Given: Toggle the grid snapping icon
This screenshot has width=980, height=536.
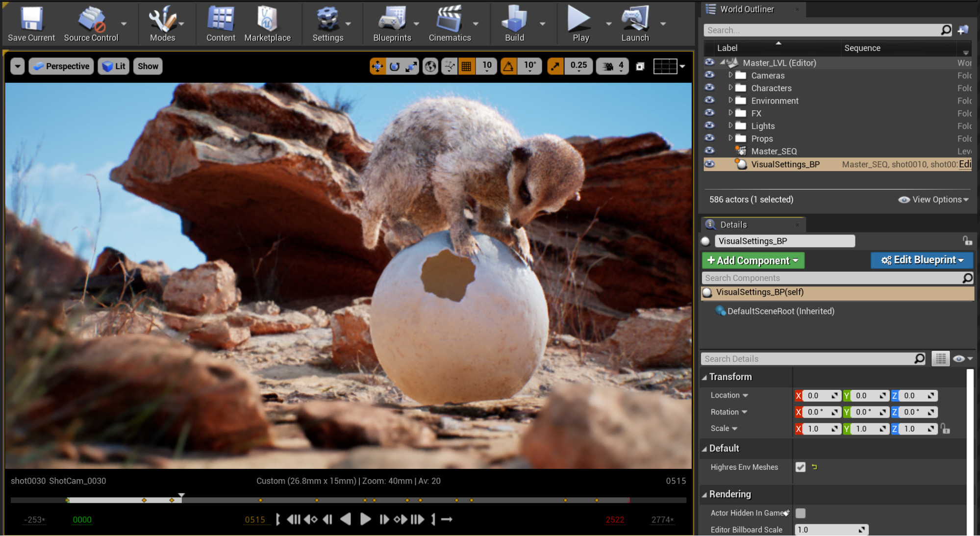Looking at the screenshot, I should click(466, 66).
